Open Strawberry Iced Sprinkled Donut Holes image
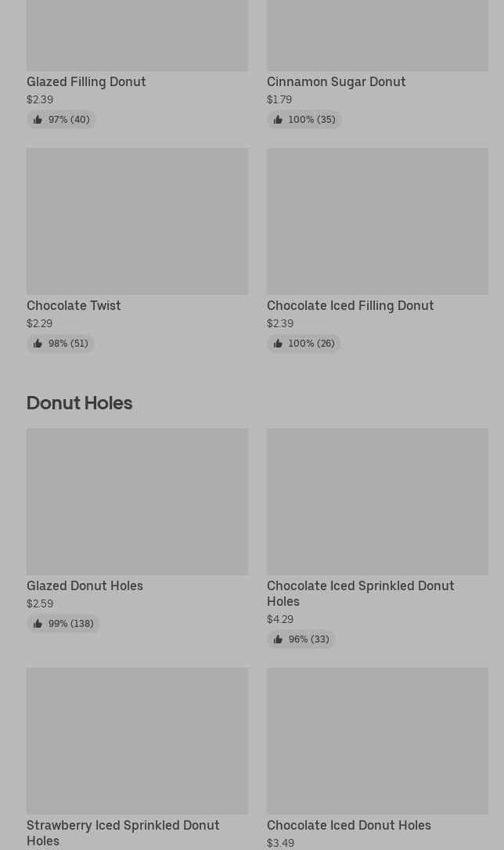This screenshot has height=850, width=504. 137,741
